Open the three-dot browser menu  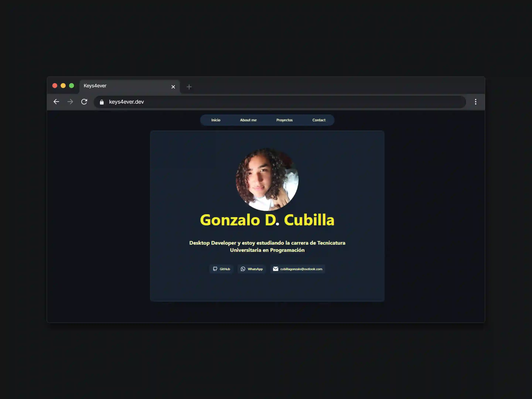(475, 102)
